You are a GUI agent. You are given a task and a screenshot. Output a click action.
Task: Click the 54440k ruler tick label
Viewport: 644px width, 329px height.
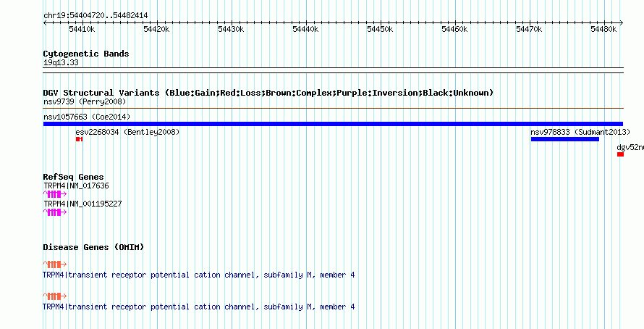[x=305, y=29]
